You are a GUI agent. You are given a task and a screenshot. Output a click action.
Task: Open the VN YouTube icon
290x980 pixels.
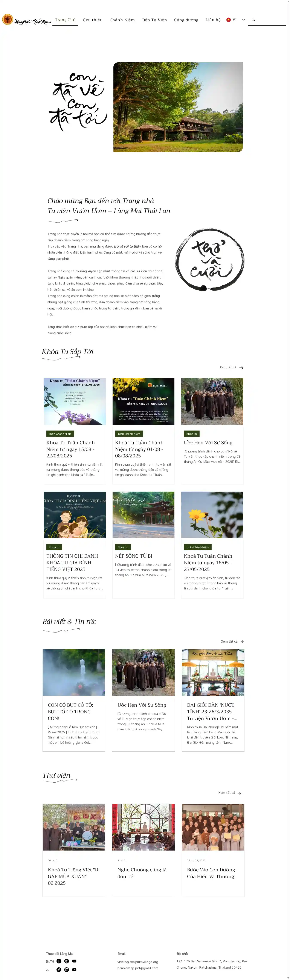click(74, 969)
